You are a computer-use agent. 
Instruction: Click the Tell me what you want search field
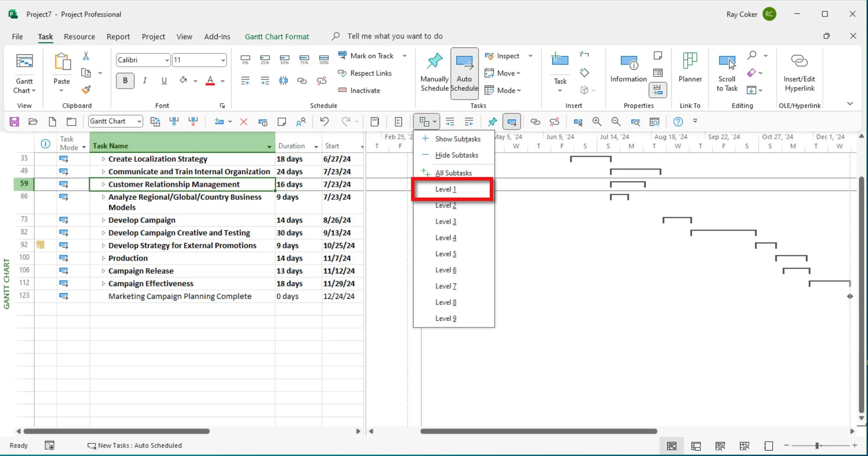(395, 36)
